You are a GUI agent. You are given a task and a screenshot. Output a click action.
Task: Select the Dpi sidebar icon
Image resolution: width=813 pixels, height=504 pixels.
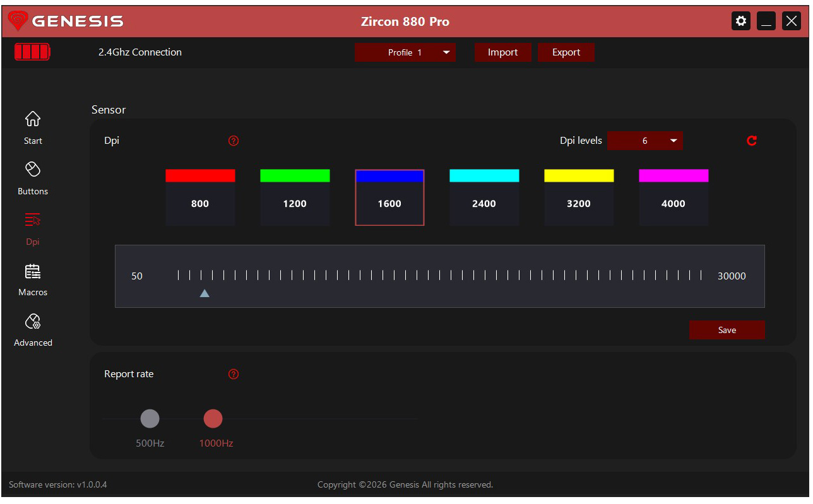pyautogui.click(x=33, y=220)
